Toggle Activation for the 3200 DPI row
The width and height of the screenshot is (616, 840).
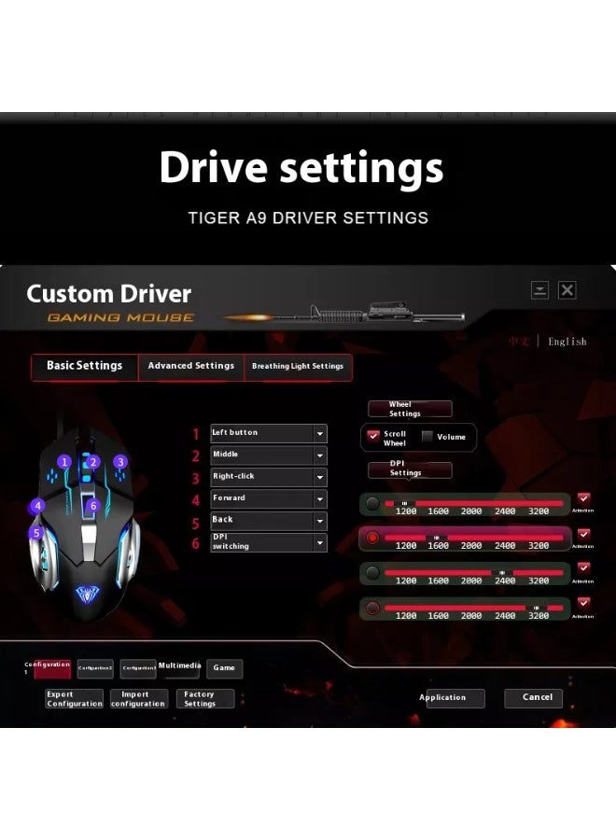pos(583,603)
